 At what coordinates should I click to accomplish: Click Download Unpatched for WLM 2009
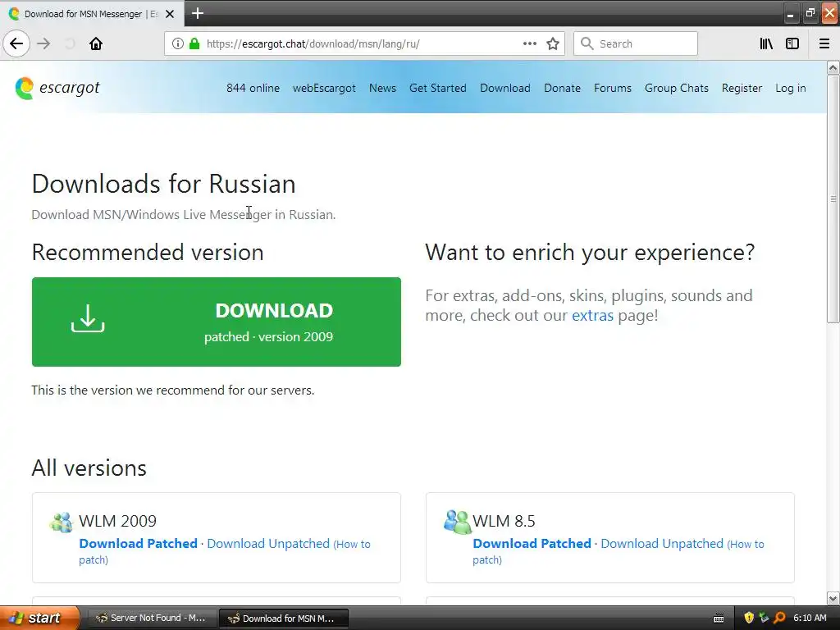tap(268, 543)
